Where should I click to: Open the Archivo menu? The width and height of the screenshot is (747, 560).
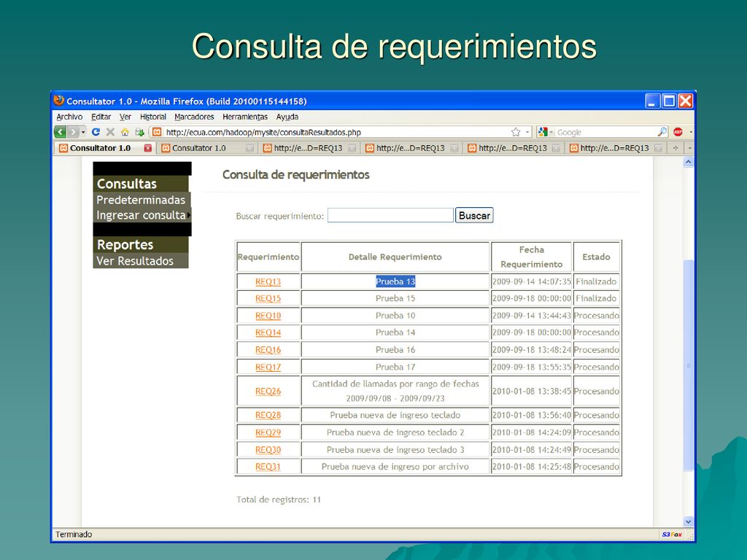[69, 117]
